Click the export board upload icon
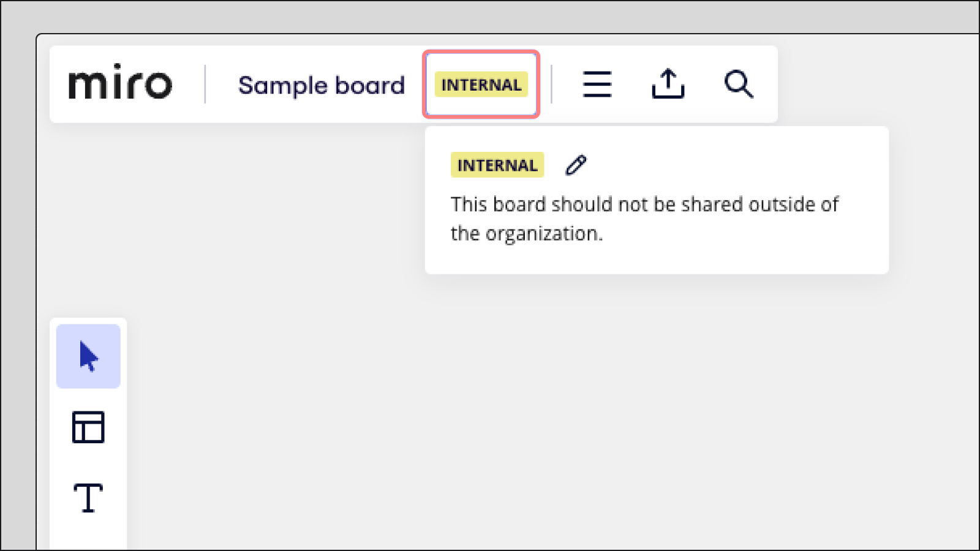The image size is (980, 551). [x=668, y=84]
